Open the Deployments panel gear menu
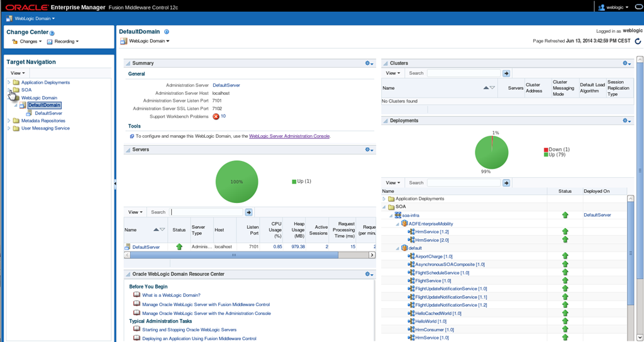This screenshot has height=342, width=644. [x=627, y=121]
